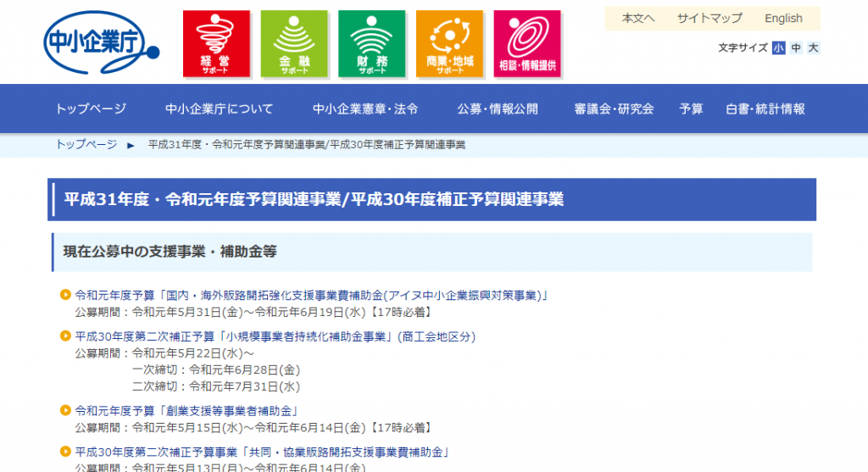Click トップページ in the breadcrumb

[86, 145]
